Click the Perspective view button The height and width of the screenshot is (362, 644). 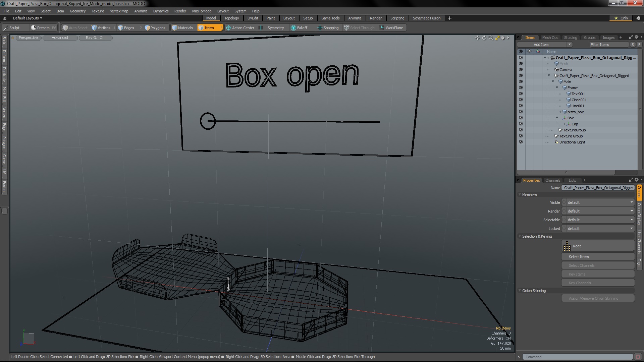(x=28, y=38)
